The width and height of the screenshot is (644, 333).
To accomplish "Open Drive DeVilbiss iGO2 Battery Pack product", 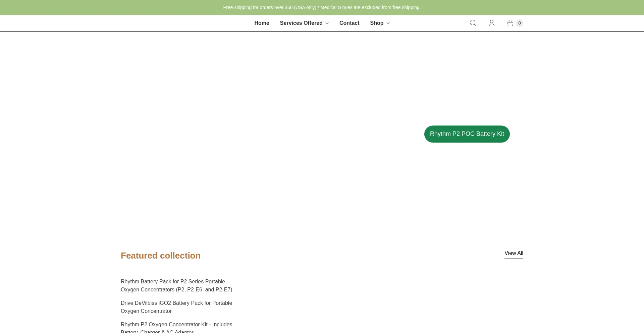I will (x=176, y=307).
